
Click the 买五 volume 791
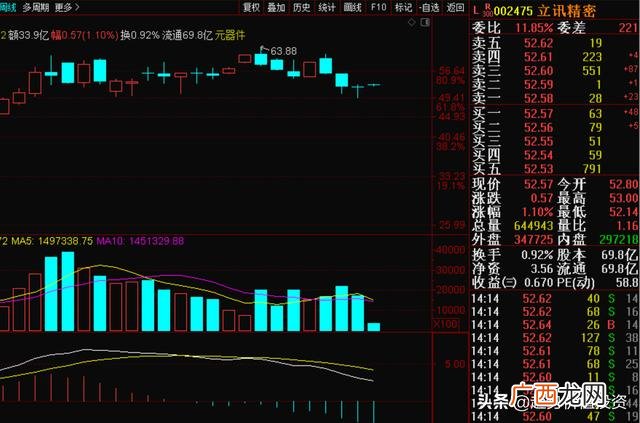tap(592, 169)
